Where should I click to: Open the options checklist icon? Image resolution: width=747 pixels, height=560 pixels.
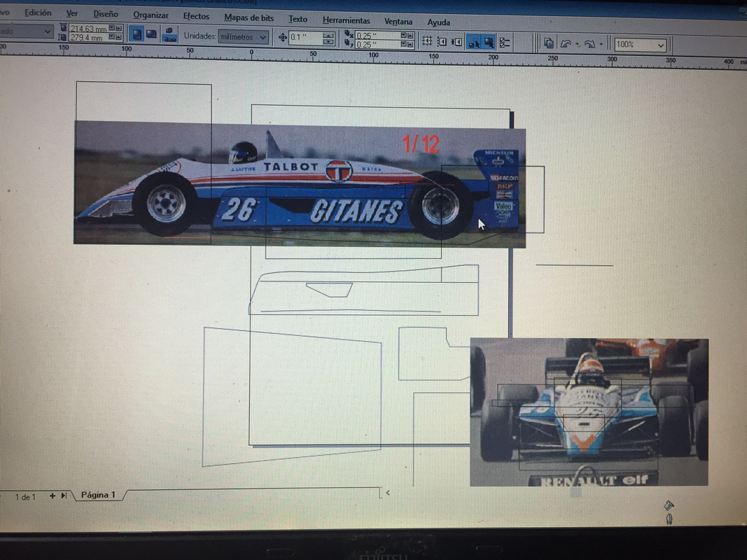pyautogui.click(x=505, y=43)
